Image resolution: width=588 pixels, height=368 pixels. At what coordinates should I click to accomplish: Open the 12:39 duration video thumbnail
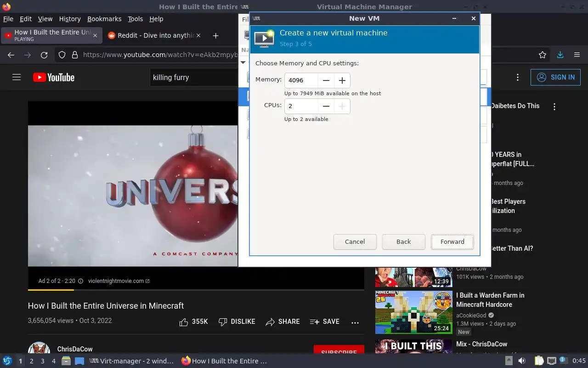pos(414,277)
